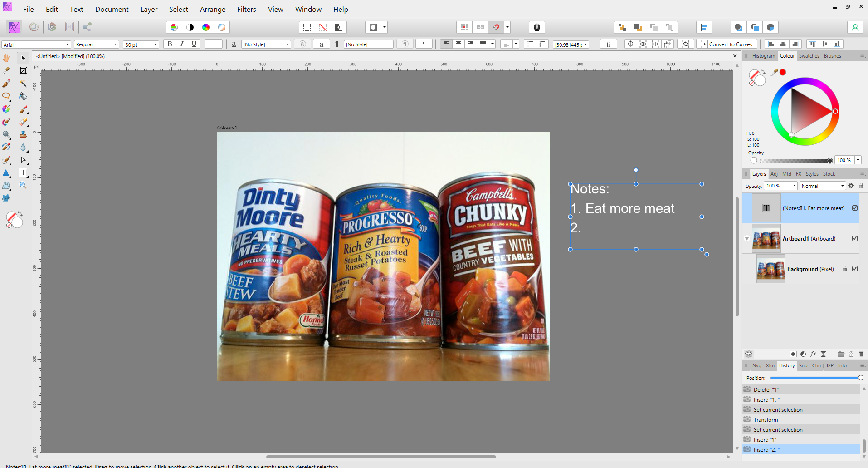Uncheck the Background layer visibility

point(855,269)
